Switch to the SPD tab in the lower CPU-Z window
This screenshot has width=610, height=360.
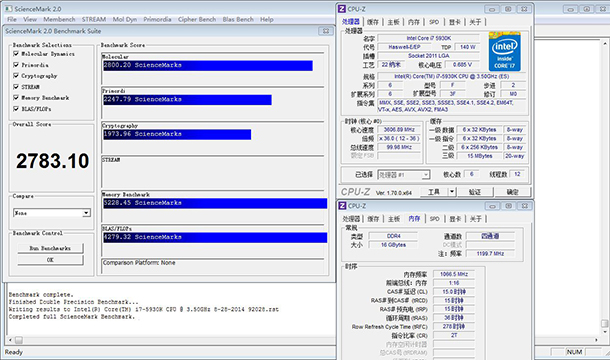pyautogui.click(x=435, y=219)
